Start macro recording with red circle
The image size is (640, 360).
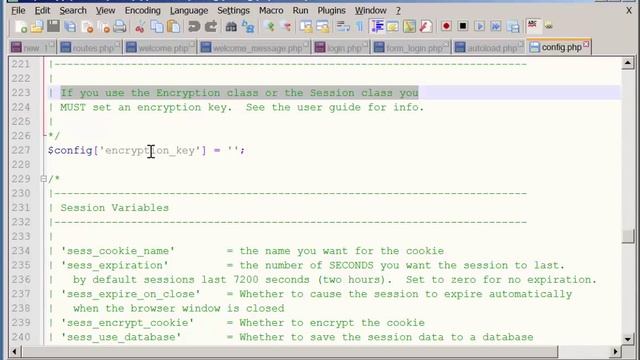[x=446, y=27]
